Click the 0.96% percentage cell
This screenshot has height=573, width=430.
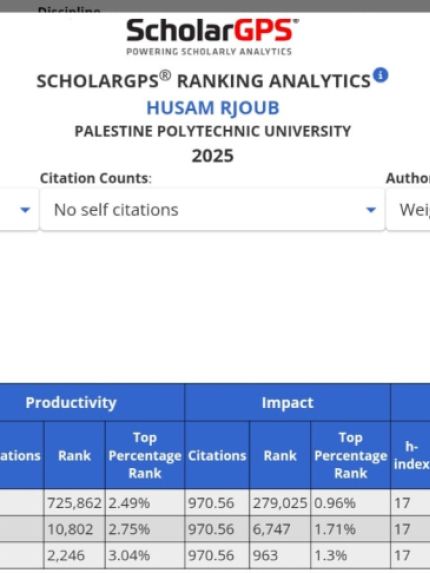[350, 503]
